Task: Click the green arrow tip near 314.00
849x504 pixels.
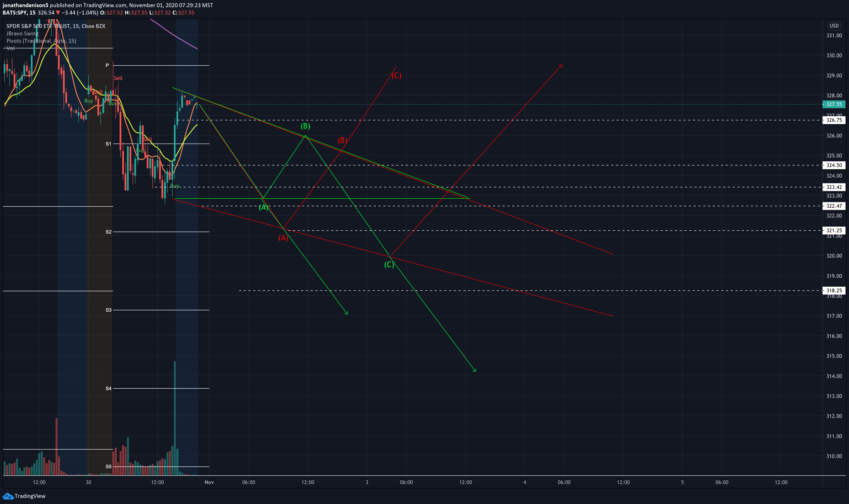Action: pos(474,370)
